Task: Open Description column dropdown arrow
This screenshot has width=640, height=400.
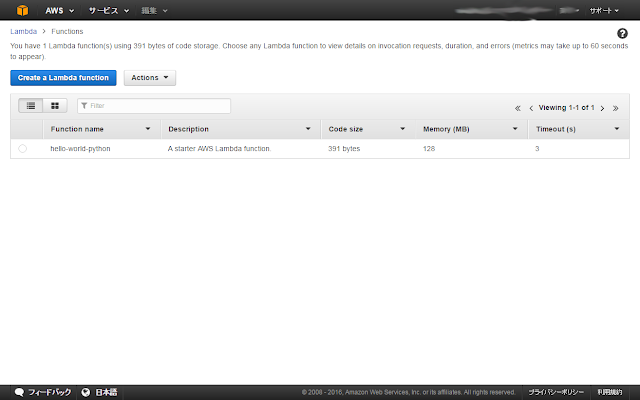Action: pyautogui.click(x=308, y=129)
